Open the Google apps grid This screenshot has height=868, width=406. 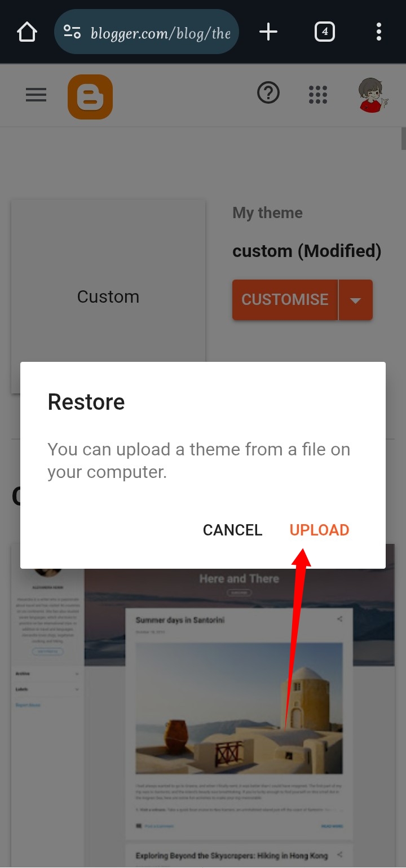pyautogui.click(x=318, y=95)
